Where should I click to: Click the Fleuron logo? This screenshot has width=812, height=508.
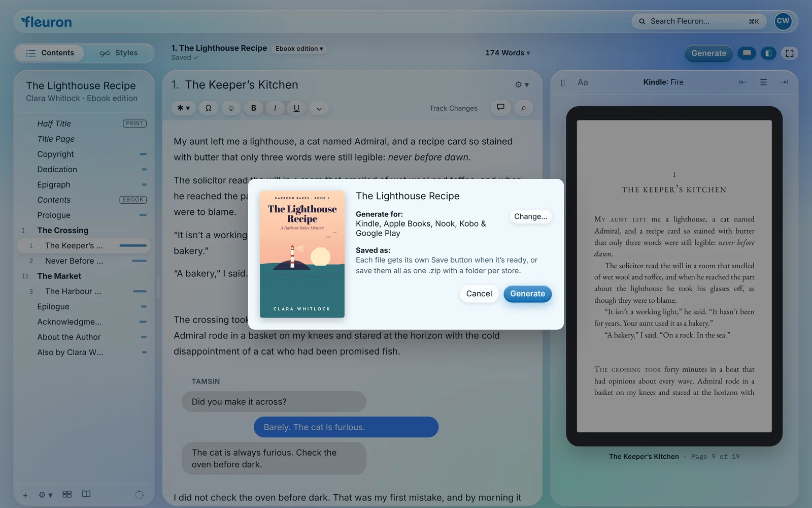(x=46, y=22)
